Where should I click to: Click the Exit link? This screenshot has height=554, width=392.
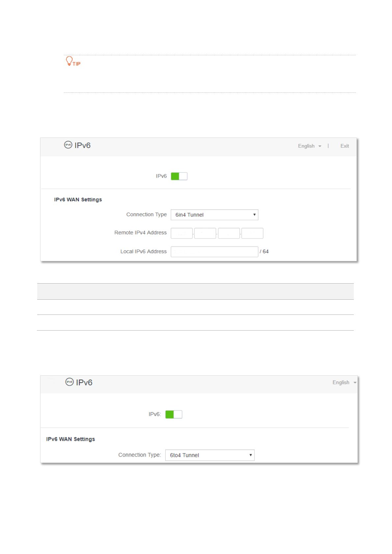(x=344, y=146)
